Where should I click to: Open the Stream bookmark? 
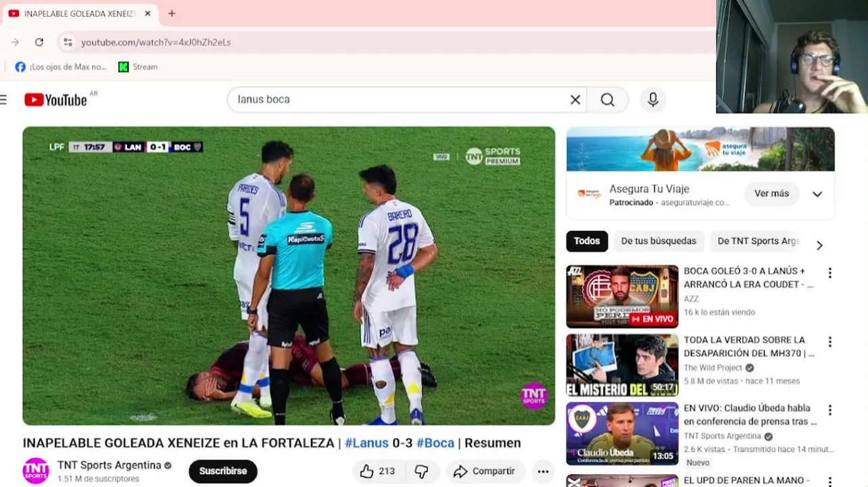138,67
